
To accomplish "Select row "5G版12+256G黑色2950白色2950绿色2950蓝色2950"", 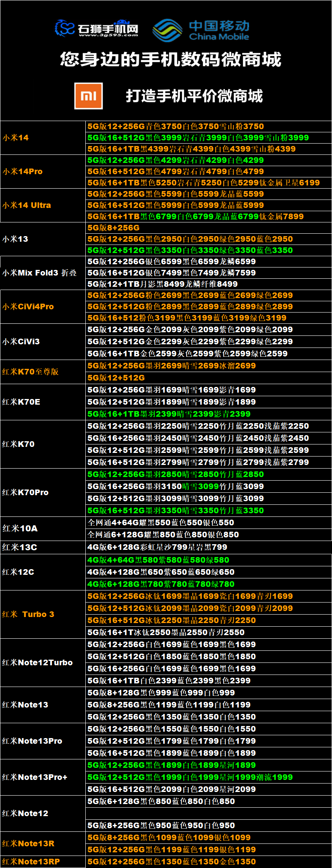I will [209, 239].
